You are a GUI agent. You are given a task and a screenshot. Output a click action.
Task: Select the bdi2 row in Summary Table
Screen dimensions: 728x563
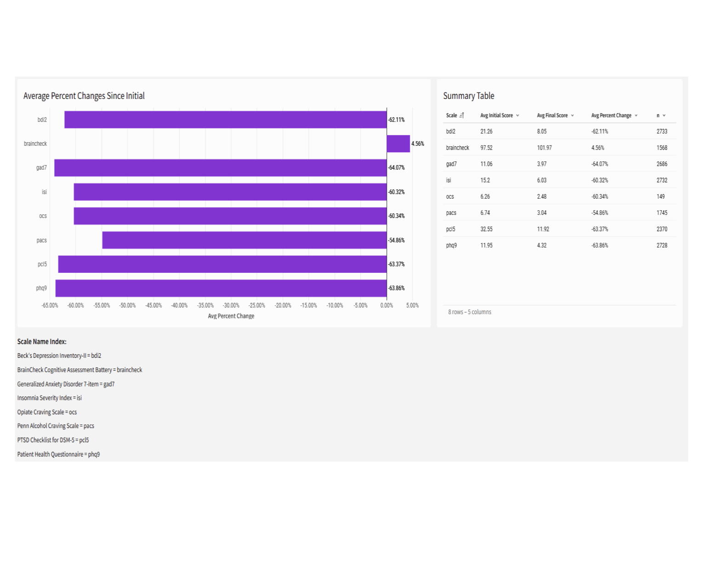pyautogui.click(x=450, y=132)
